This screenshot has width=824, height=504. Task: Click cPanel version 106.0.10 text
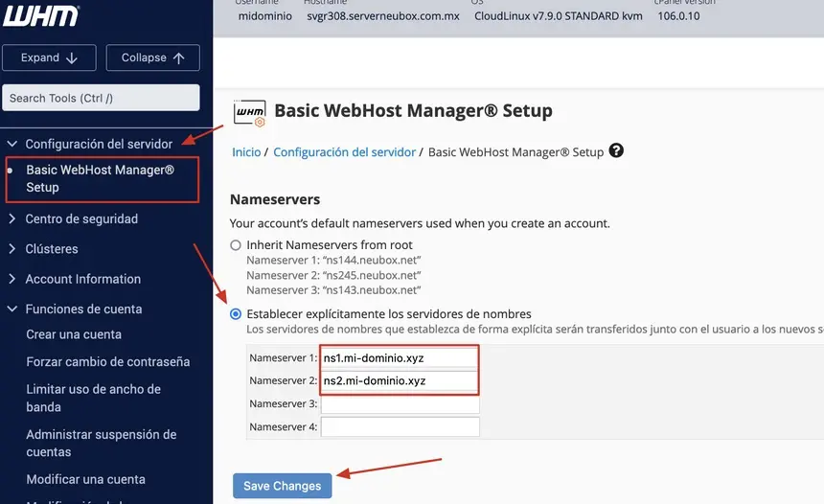(x=678, y=16)
